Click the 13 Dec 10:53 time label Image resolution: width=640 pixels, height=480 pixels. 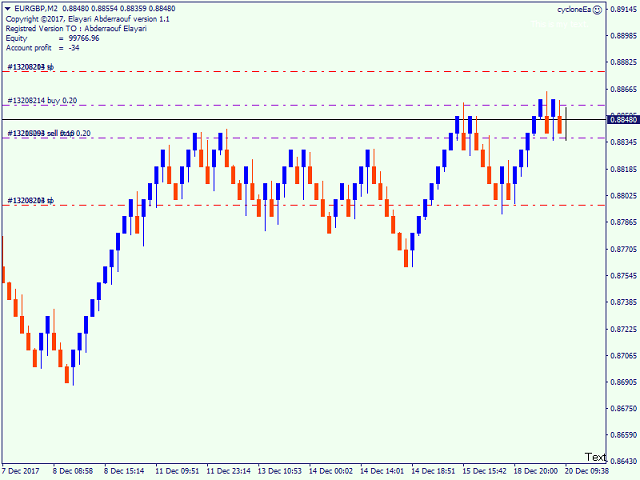pyautogui.click(x=280, y=471)
